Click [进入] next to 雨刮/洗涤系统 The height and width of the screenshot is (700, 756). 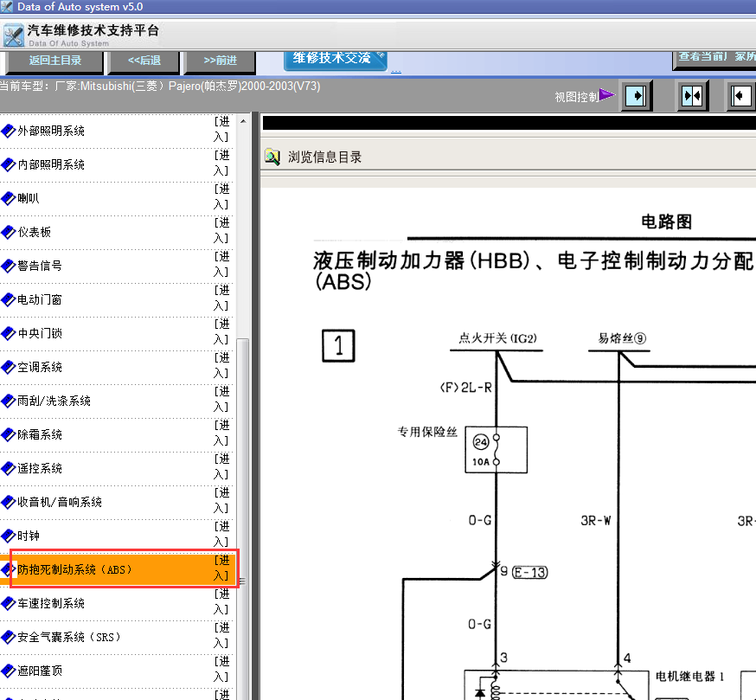click(x=221, y=400)
